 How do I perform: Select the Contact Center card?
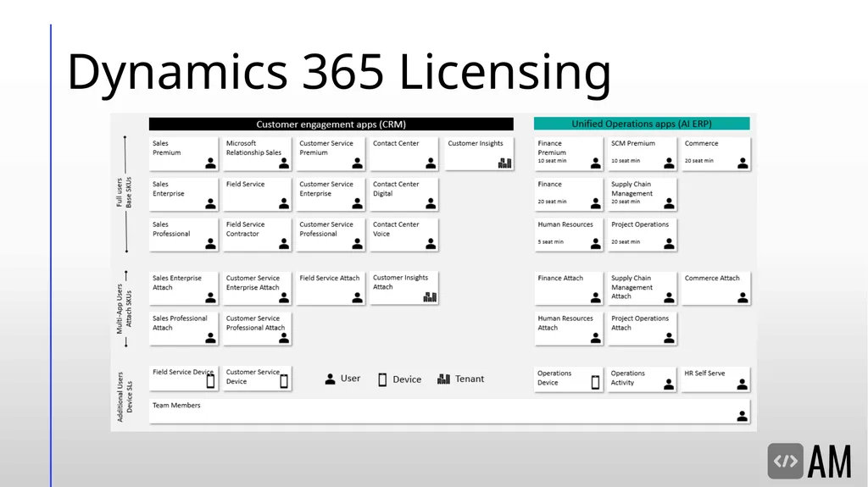point(404,154)
